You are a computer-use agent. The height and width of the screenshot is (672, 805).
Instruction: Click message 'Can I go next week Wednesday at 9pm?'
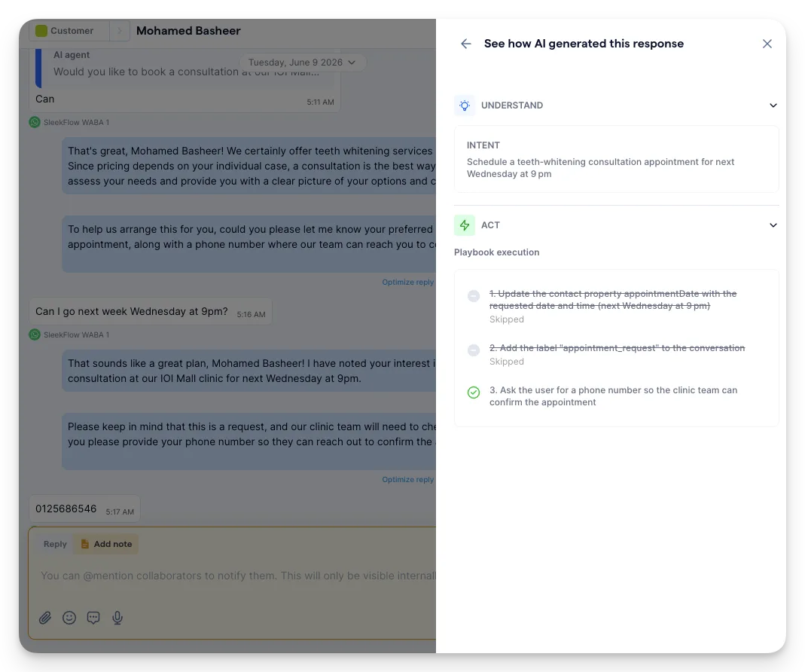151,311
